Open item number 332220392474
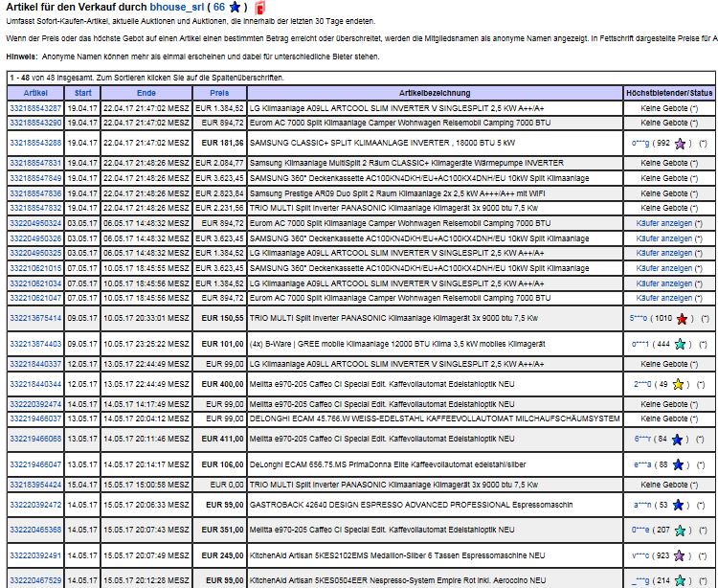This screenshot has width=718, height=588. (35, 404)
